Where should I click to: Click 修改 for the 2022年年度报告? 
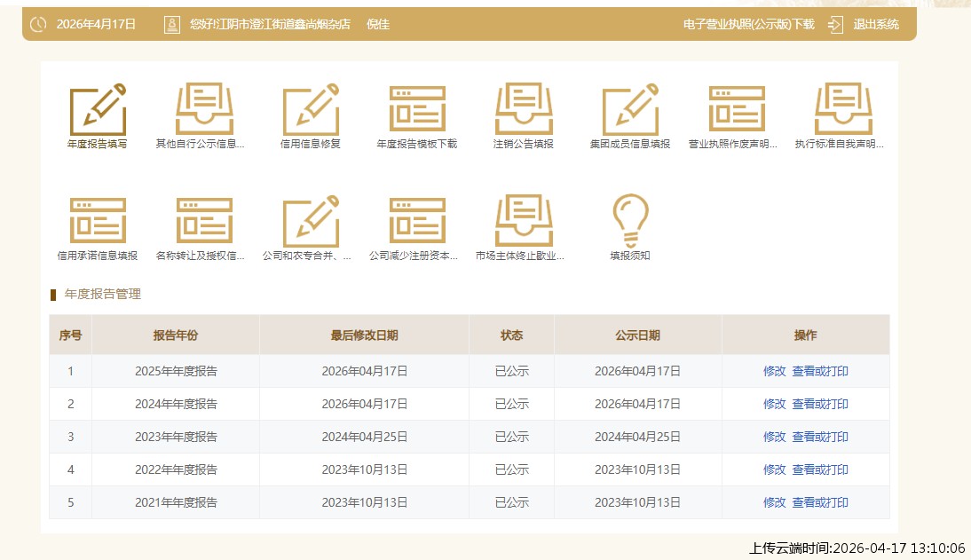774,470
